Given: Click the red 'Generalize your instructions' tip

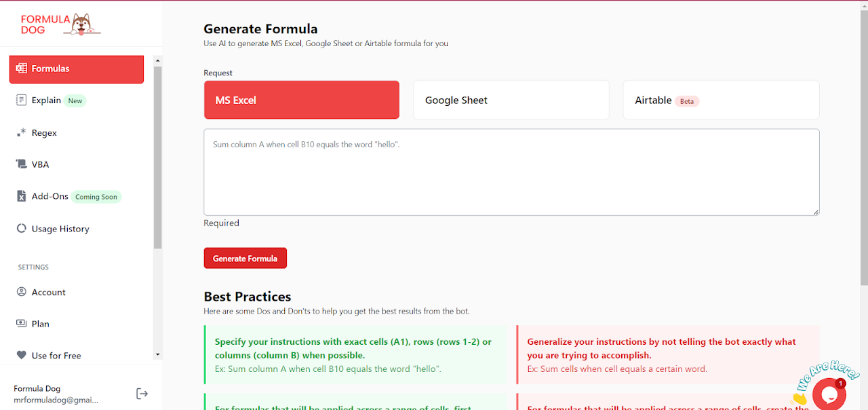Looking at the screenshot, I should 668,355.
